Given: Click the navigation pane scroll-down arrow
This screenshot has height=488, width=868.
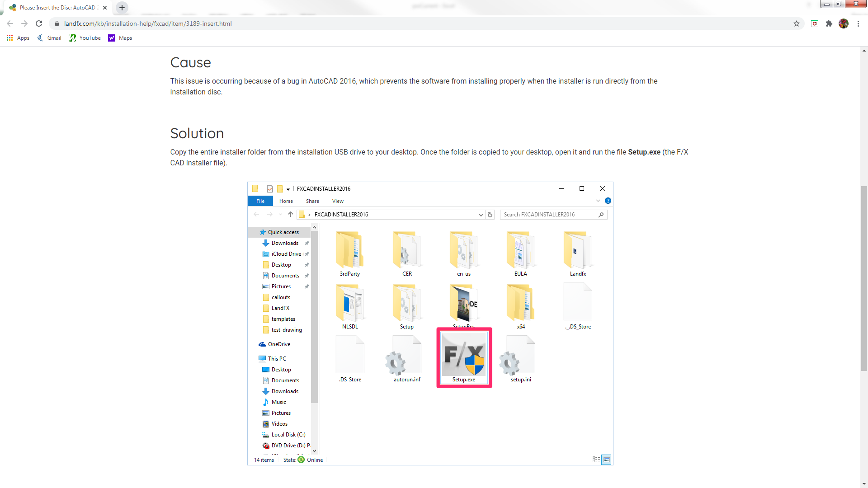Looking at the screenshot, I should coord(315,451).
